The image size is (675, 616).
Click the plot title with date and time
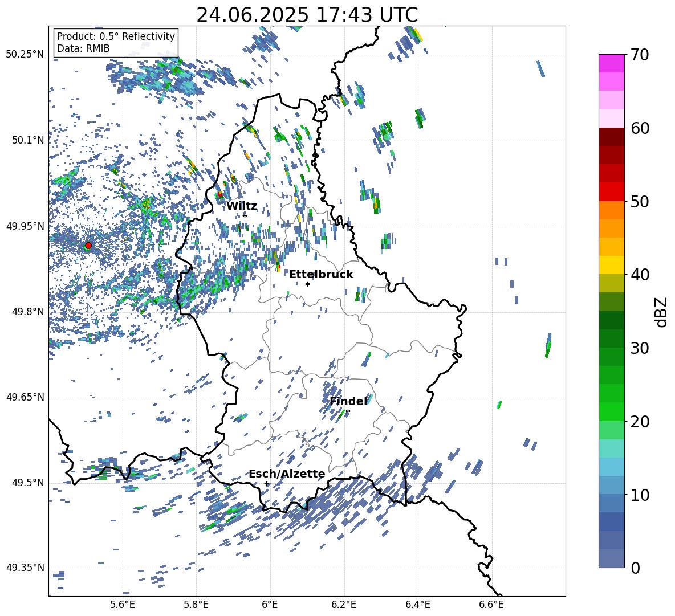click(307, 15)
